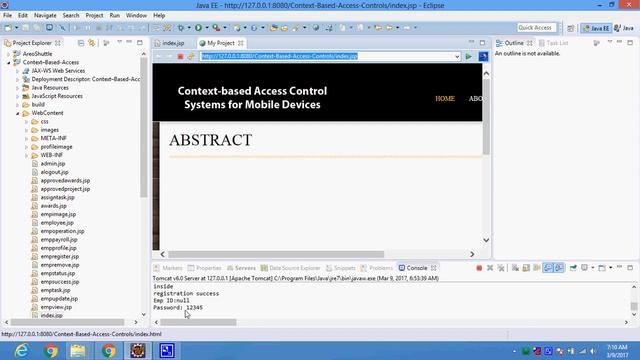This screenshot has width=640, height=360.
Task: Click Remove All Terminated Launches icon
Action: coord(501,268)
